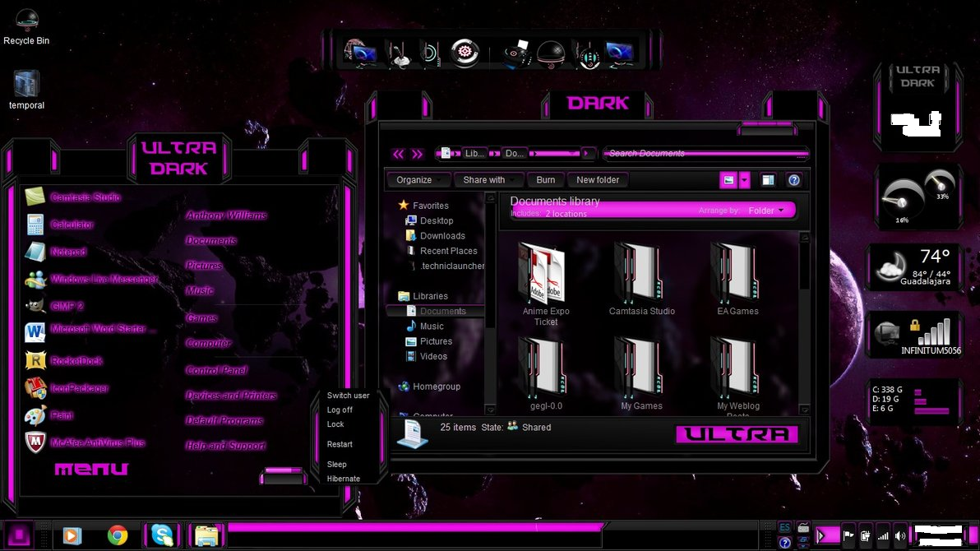
Task: Launch Google Chrome from the taskbar
Action: tap(118, 535)
